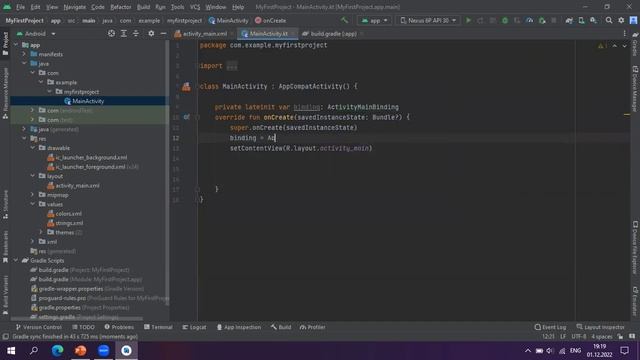Click the UTF-8 encoding status entry

[579, 337]
